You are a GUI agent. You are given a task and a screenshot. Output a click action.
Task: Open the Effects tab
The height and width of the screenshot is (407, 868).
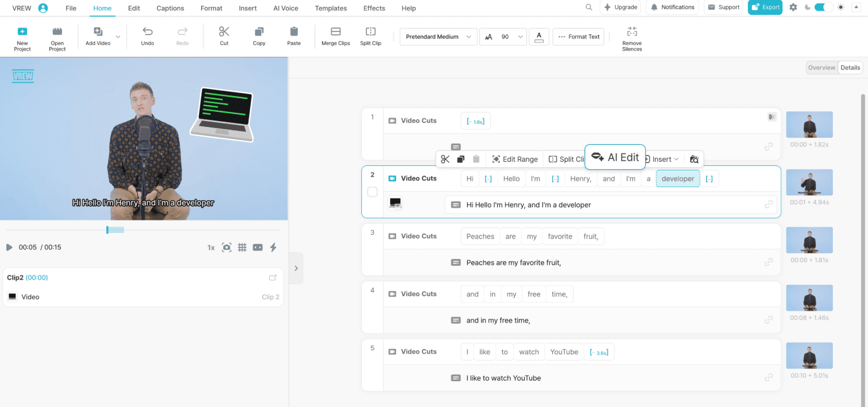[375, 8]
